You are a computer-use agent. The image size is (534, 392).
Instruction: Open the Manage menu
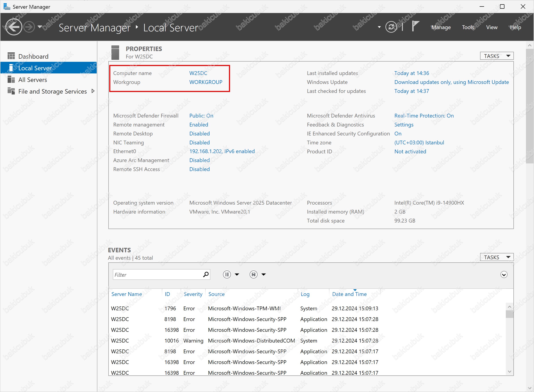(441, 27)
